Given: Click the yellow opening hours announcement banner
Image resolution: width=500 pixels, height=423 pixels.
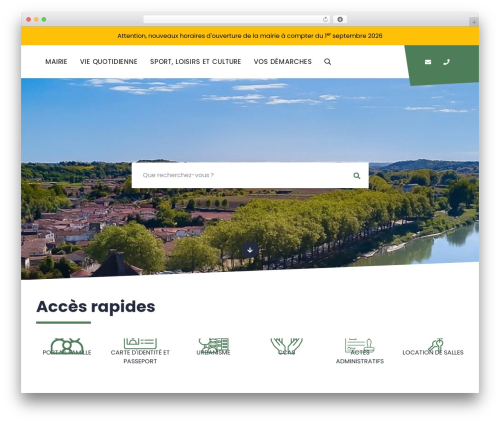Looking at the screenshot, I should pos(250,36).
